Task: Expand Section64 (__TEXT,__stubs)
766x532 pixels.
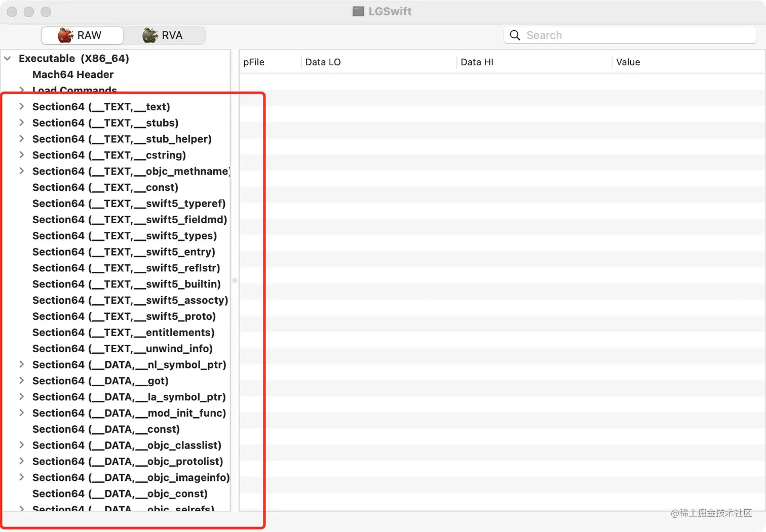Action: [x=21, y=122]
